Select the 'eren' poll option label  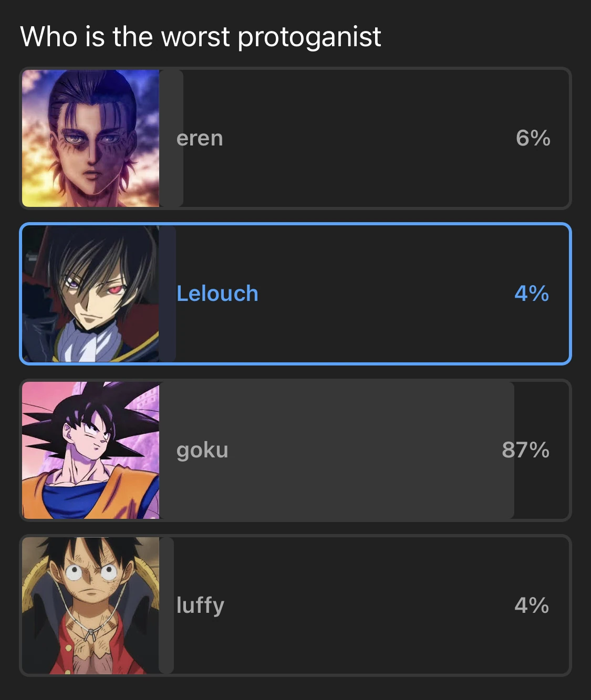click(200, 139)
